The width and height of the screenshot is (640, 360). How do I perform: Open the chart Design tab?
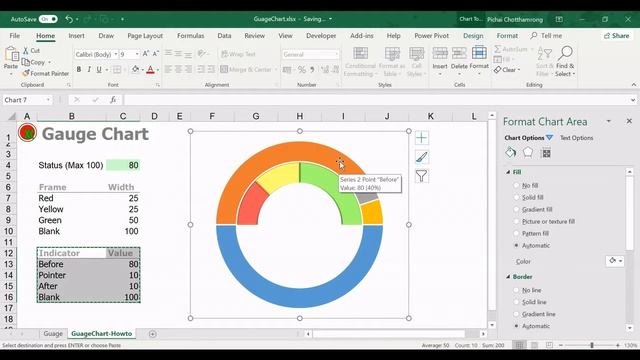(473, 36)
